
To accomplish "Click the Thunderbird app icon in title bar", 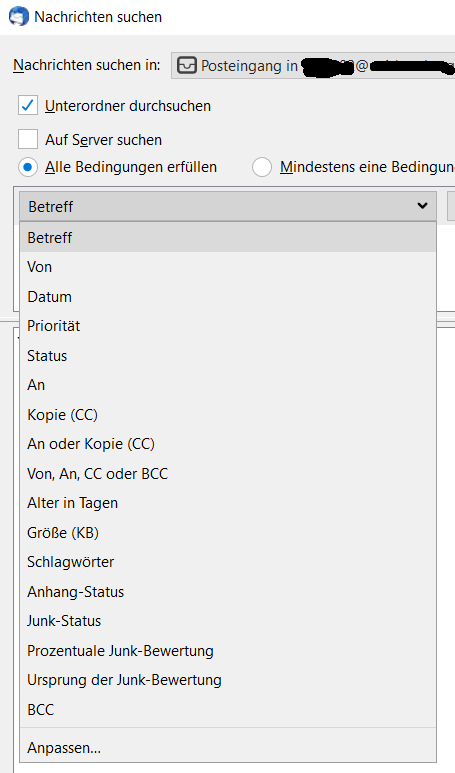I will 19,16.
